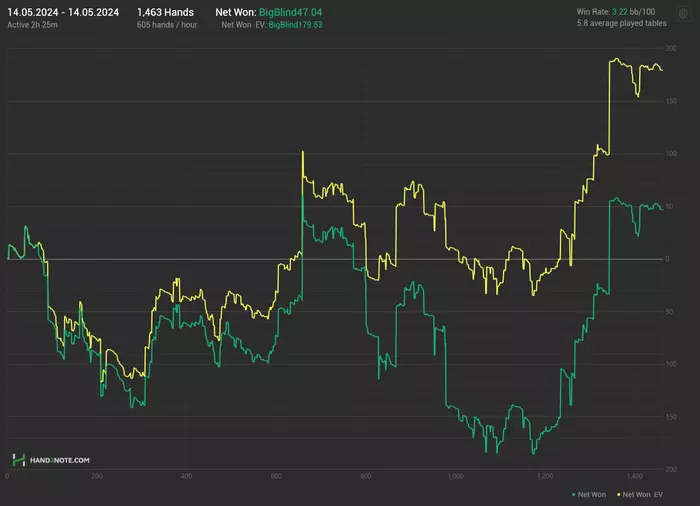Click the BigBlind47.04 Net Won value
Image resolution: width=700 pixels, height=506 pixels.
tap(298, 12)
